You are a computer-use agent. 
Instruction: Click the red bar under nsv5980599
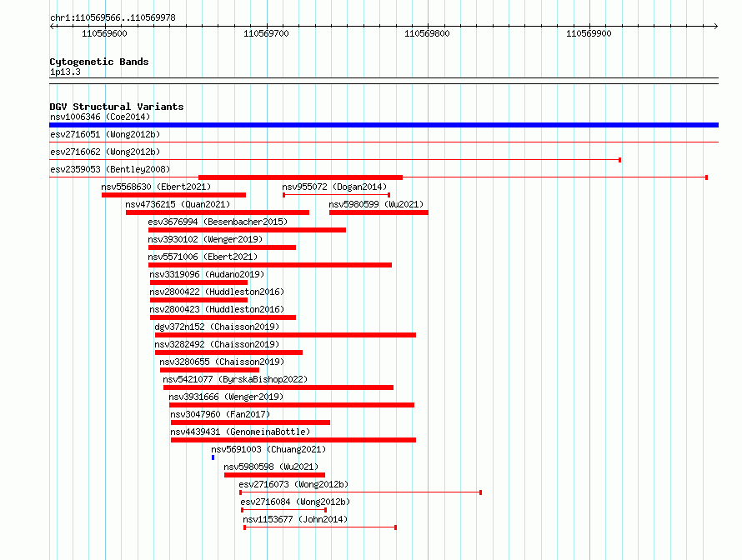point(379,212)
